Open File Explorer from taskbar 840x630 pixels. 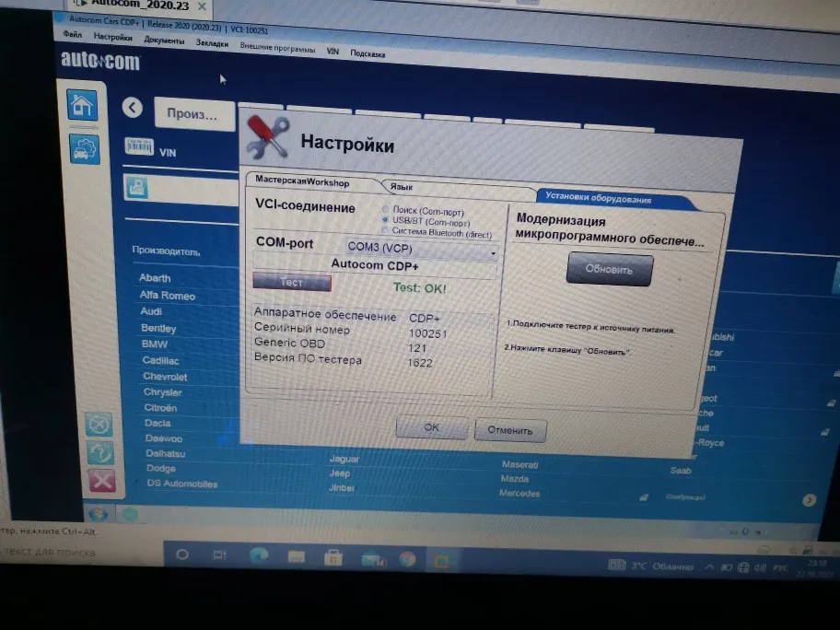[297, 557]
